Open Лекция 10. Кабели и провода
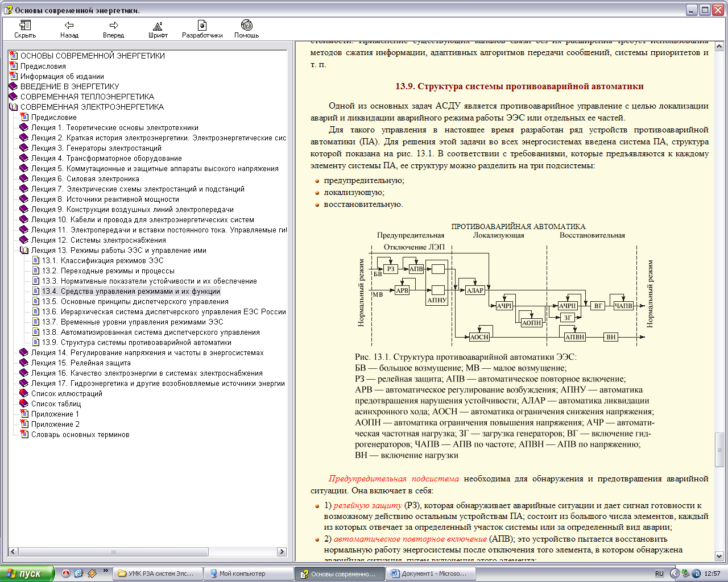Screen dimensions: 728x582 (143, 219)
